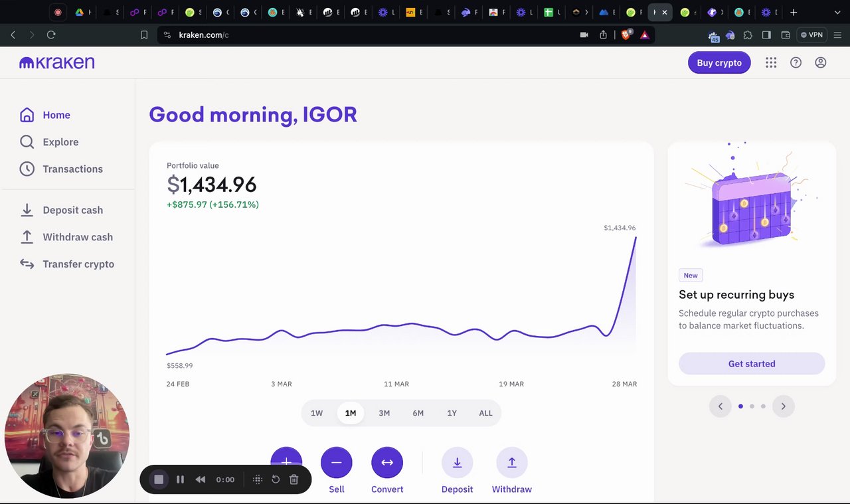This screenshot has height=504, width=850.
Task: Click the Kraken logo
Action: pyautogui.click(x=56, y=63)
